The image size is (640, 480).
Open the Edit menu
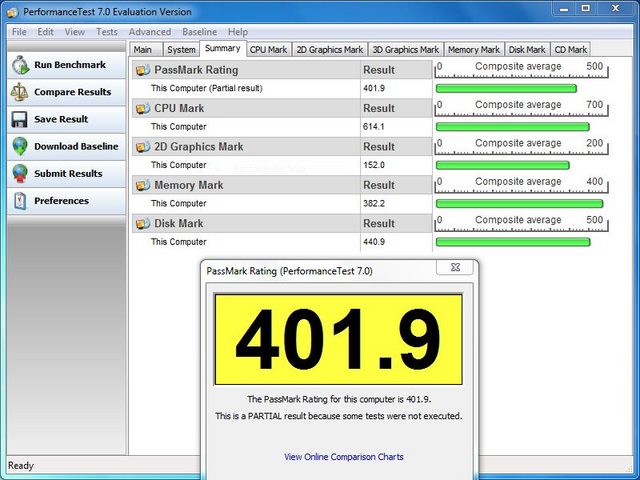point(45,32)
